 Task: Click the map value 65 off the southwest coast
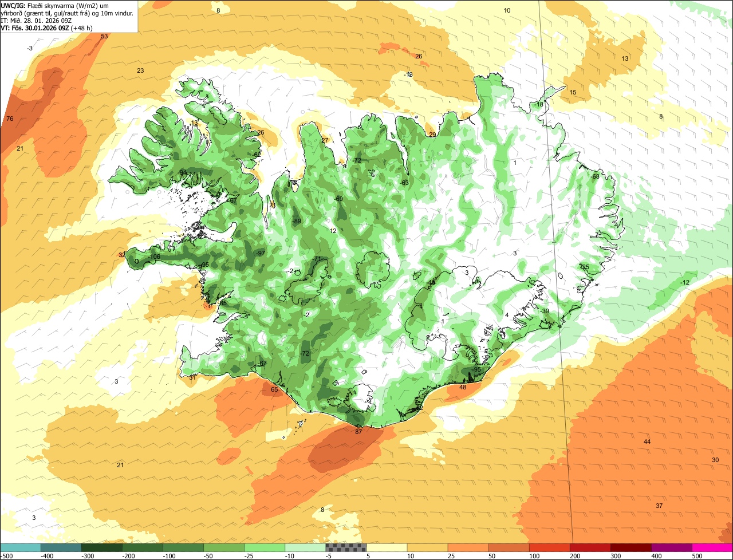[x=274, y=389]
